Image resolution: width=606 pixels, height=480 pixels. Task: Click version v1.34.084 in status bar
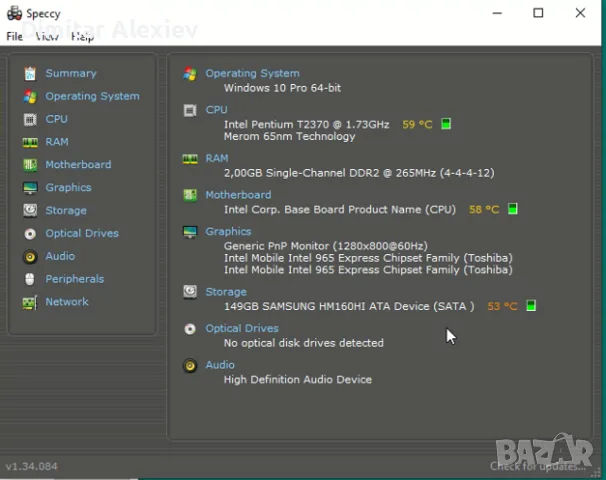click(31, 466)
